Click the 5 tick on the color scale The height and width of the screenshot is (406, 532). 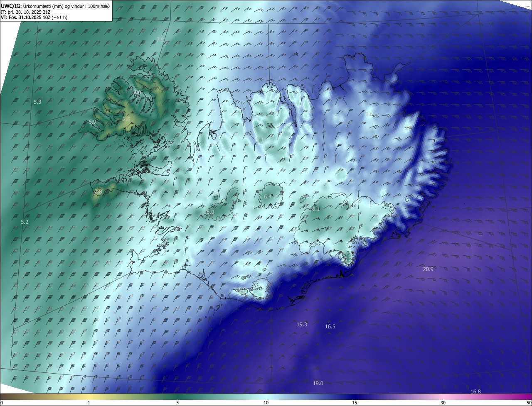[x=177, y=403]
